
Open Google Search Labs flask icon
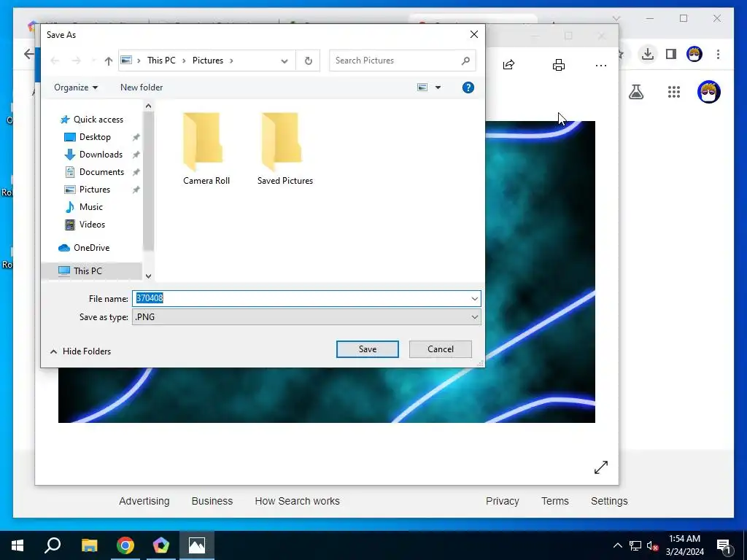pos(636,92)
